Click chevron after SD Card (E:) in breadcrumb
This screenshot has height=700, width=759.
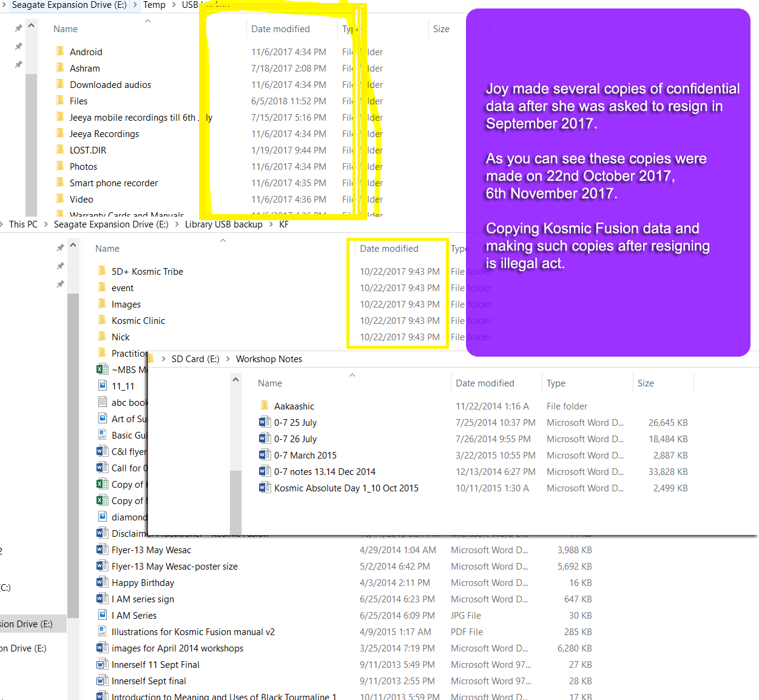click(228, 359)
